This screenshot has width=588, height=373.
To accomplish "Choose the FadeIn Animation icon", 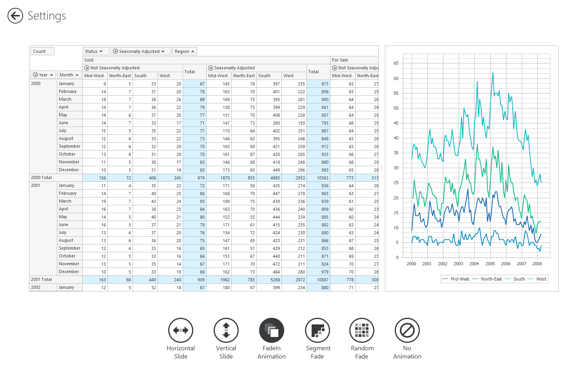I will (272, 330).
